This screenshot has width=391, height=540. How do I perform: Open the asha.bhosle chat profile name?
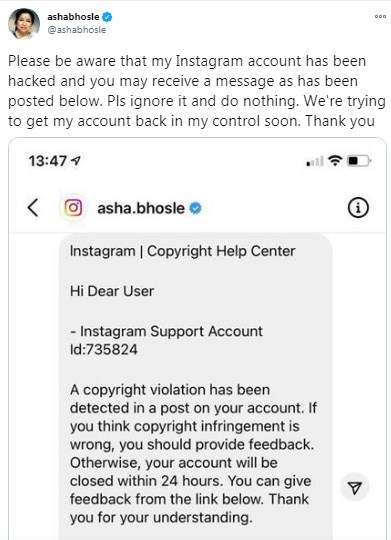(x=141, y=208)
